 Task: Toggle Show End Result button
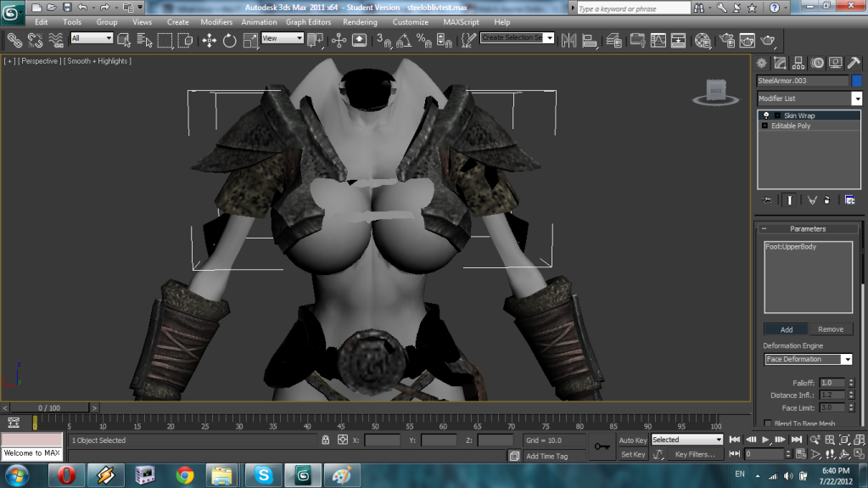(x=790, y=200)
